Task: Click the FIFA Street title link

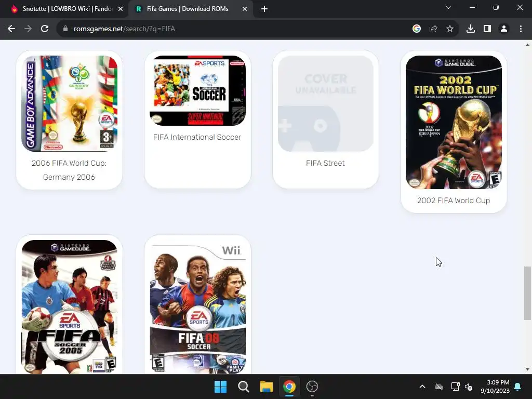Action: [325, 163]
